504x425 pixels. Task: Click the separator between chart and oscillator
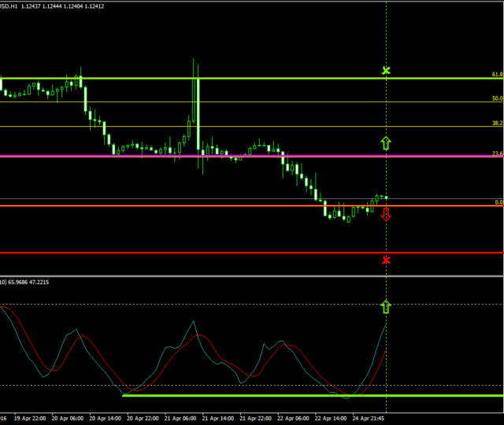point(252,275)
